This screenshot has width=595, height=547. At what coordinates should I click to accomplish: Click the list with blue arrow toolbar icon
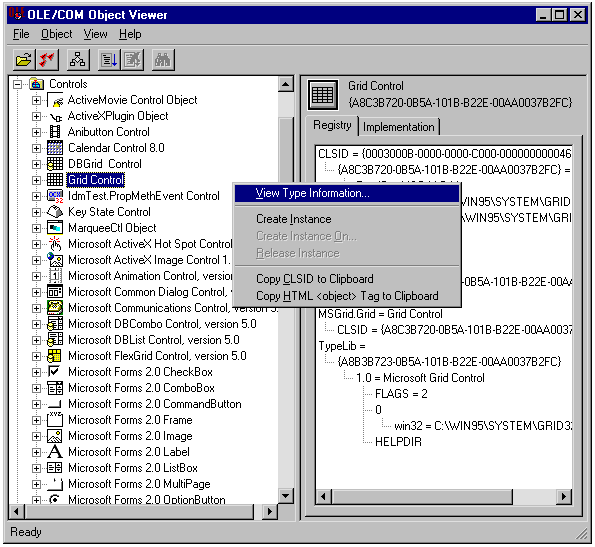[109, 60]
